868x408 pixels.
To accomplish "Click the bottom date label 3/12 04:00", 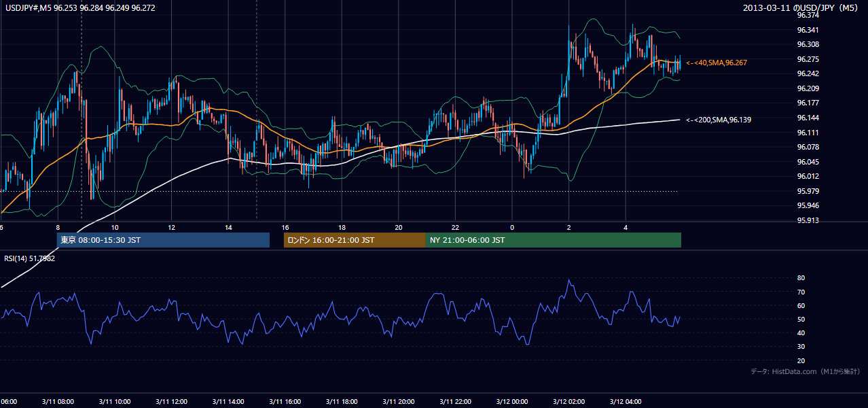I will pos(626,401).
